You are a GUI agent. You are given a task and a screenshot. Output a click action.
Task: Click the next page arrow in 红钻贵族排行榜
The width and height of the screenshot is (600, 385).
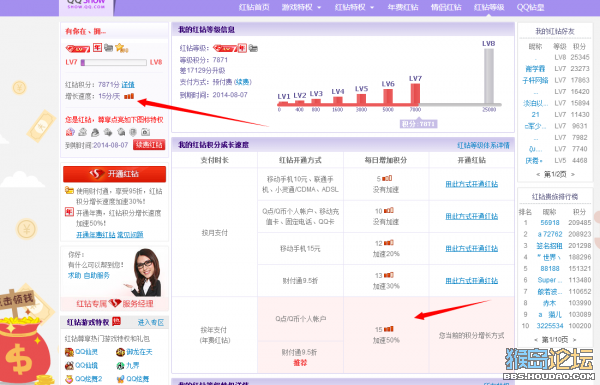coord(574,340)
